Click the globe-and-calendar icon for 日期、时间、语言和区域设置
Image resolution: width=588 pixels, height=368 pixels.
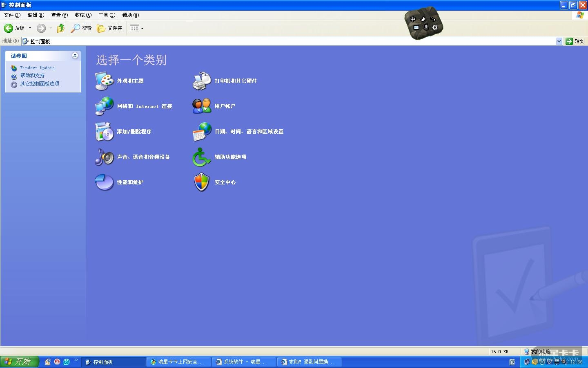click(202, 132)
